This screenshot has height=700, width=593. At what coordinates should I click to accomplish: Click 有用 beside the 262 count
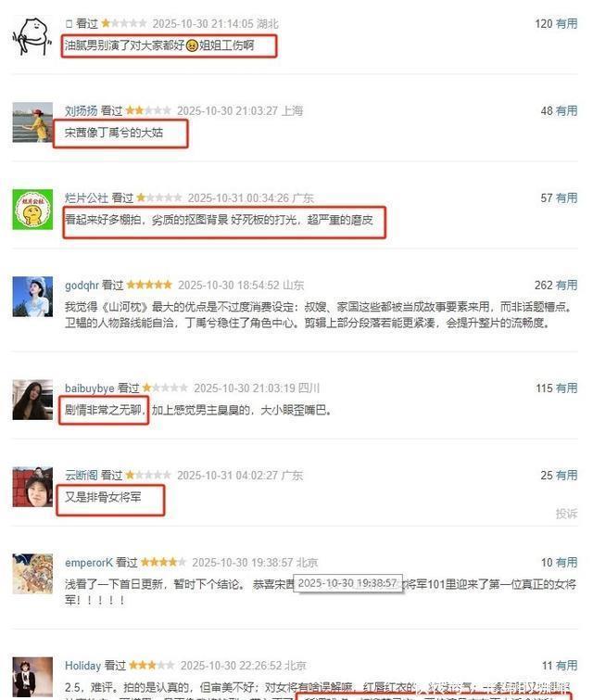(x=567, y=285)
